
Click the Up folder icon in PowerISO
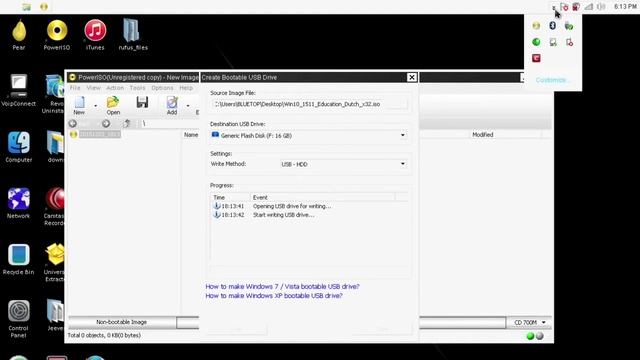(x=127, y=123)
